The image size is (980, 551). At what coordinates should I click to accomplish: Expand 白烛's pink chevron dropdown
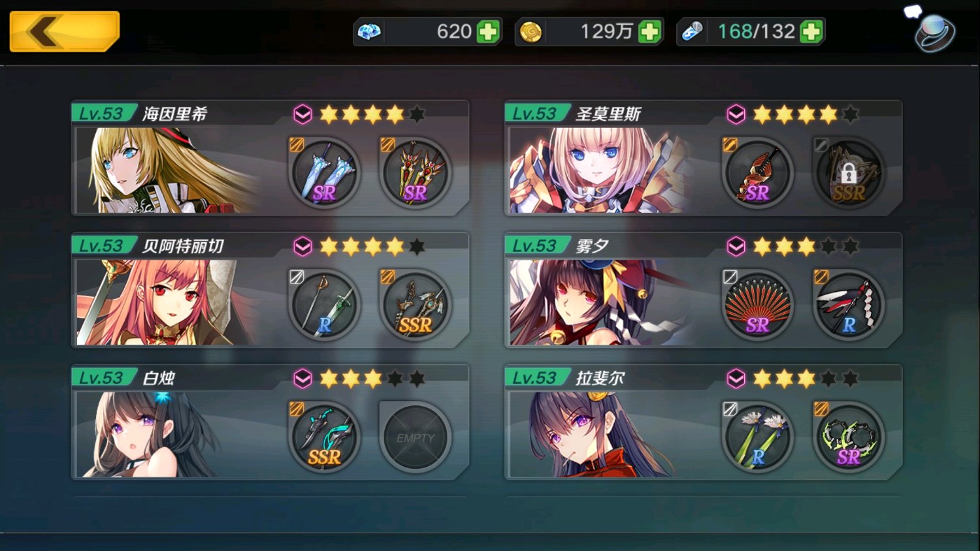pyautogui.click(x=302, y=379)
